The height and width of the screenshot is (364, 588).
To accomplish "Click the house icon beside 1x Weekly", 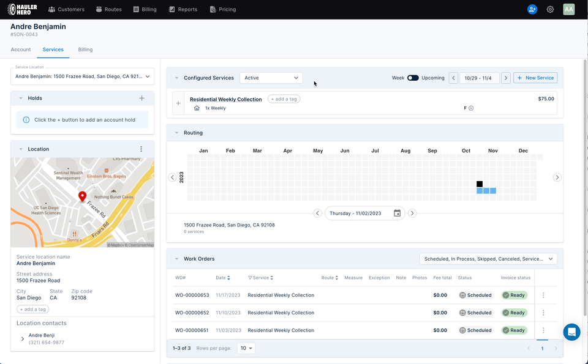I will click(197, 108).
